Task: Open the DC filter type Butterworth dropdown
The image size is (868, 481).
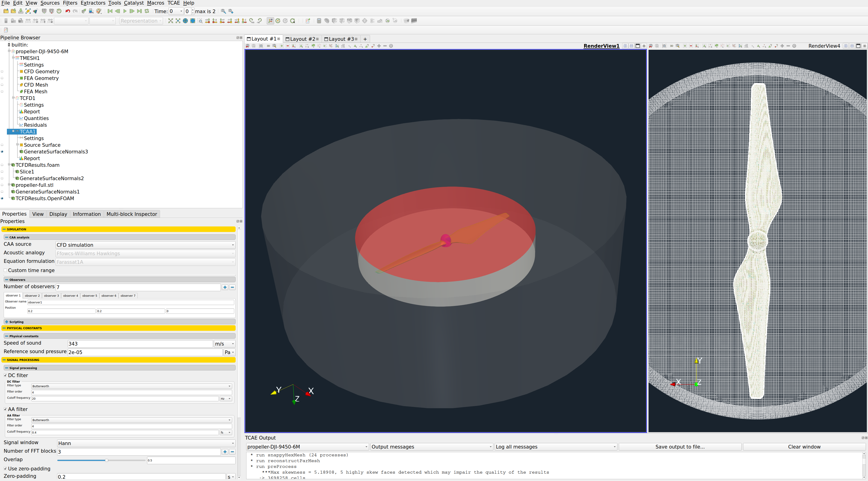Action: coord(131,386)
